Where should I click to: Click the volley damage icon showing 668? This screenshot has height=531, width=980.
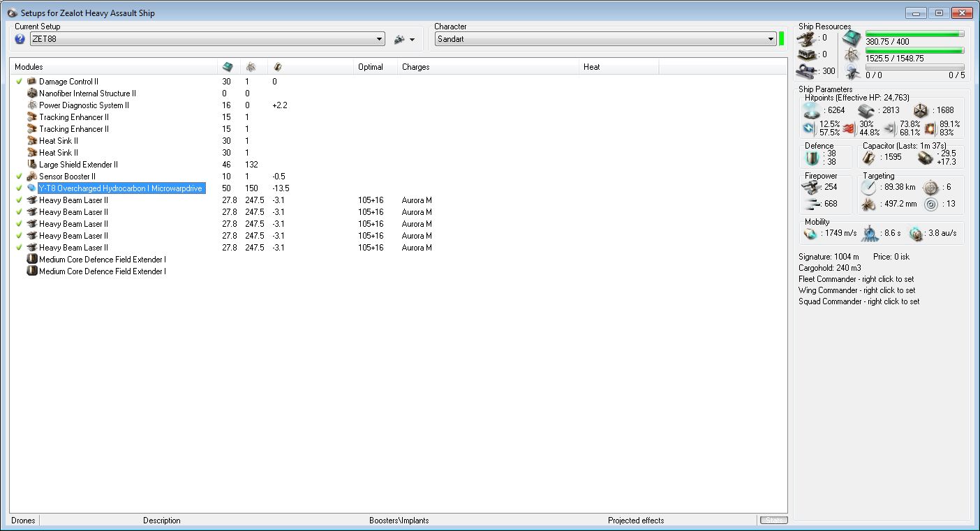pos(811,204)
